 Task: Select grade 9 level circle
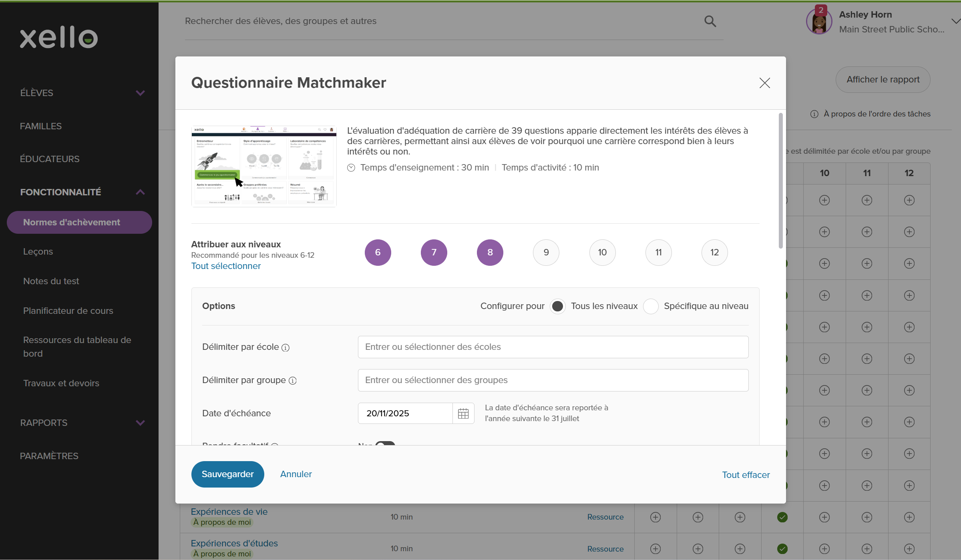pos(546,253)
